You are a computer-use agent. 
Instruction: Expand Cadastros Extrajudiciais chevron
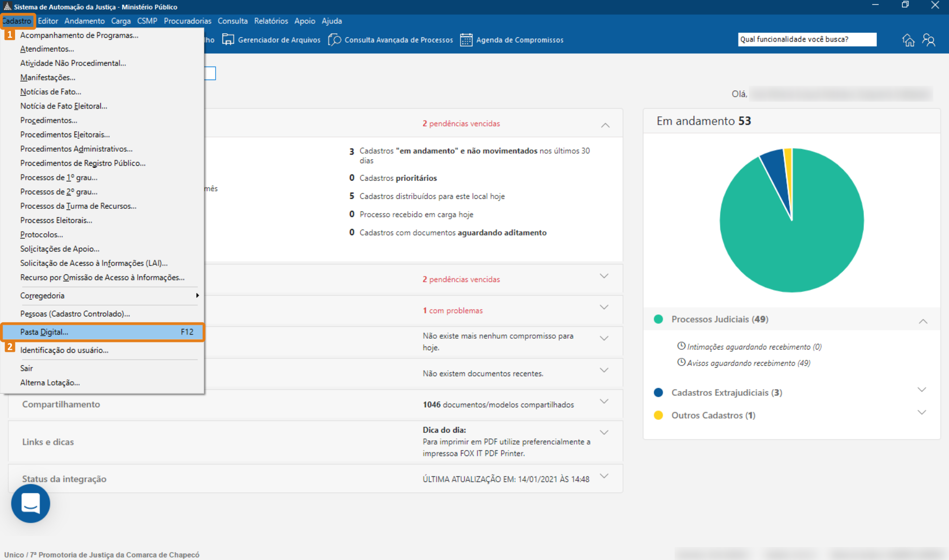(921, 390)
